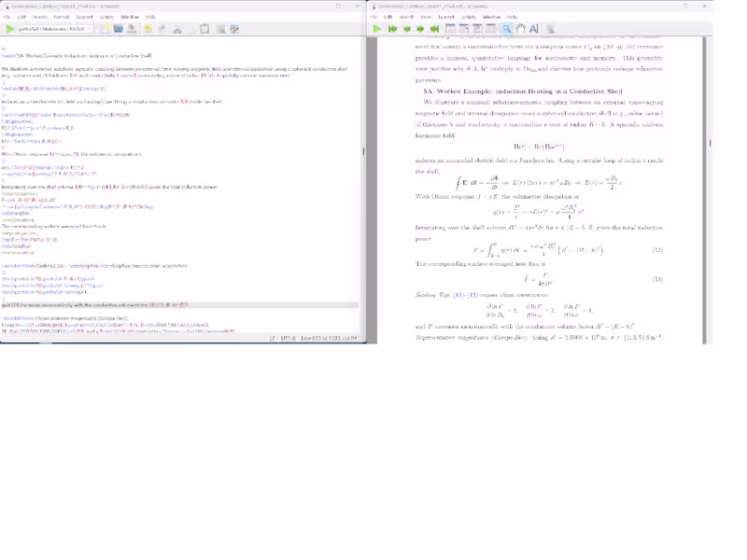Open Window menu in PDF preview window
Viewport: 747px width, 560px height.
tap(492, 17)
